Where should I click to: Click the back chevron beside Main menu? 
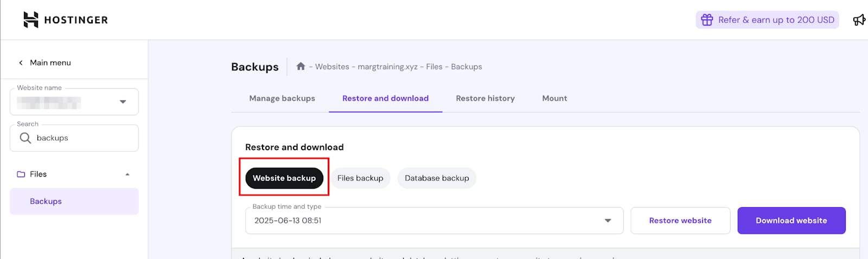(21, 63)
